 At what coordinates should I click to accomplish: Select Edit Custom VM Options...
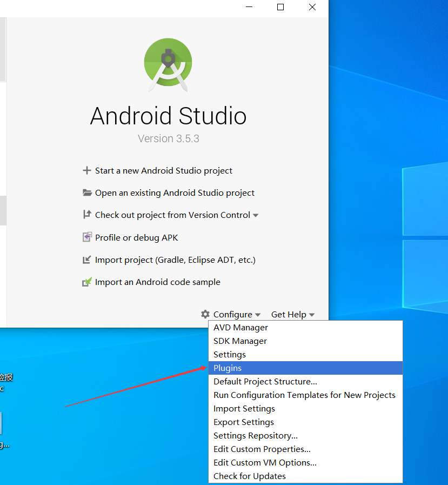tap(305, 462)
